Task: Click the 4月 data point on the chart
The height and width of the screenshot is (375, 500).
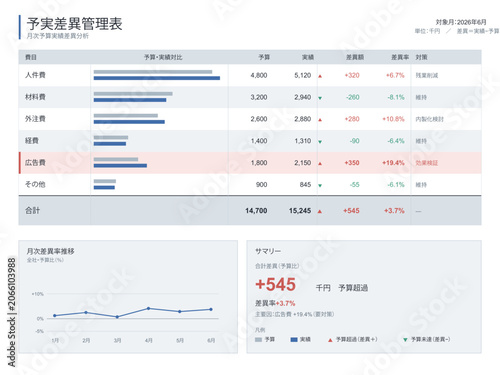Action: [148, 308]
